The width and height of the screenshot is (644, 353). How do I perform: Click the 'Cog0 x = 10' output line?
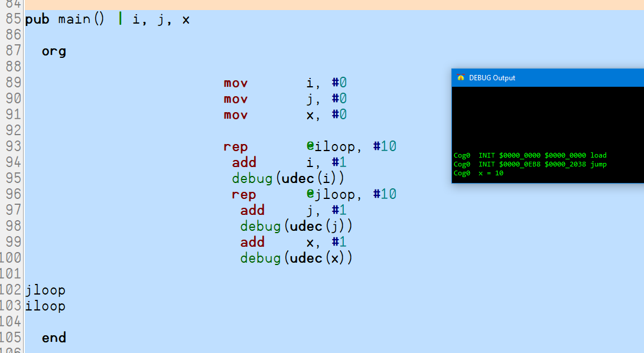(479, 173)
